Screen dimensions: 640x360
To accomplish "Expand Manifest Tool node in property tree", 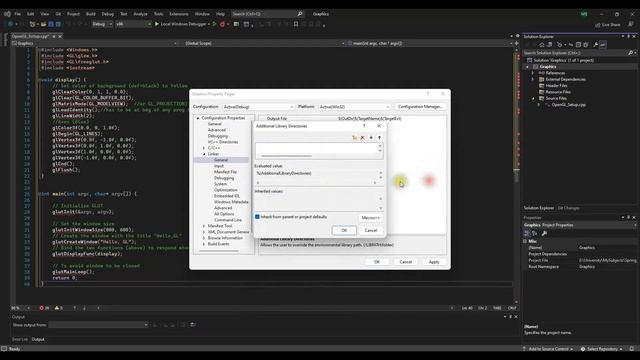I will click(x=204, y=226).
